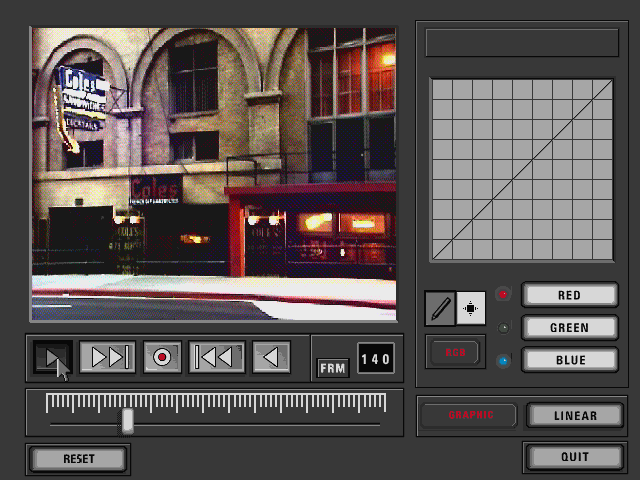The width and height of the screenshot is (640, 480).
Task: Click the GREEN channel button
Action: point(570,327)
